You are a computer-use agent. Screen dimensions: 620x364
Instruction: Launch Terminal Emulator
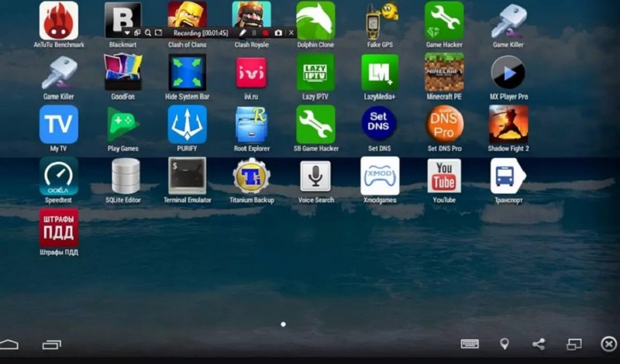click(x=187, y=176)
